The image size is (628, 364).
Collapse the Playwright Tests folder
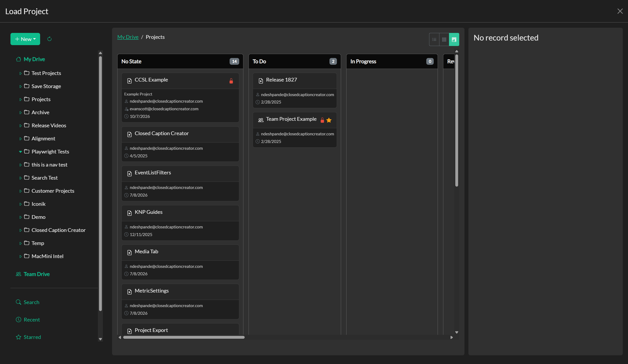click(20, 152)
